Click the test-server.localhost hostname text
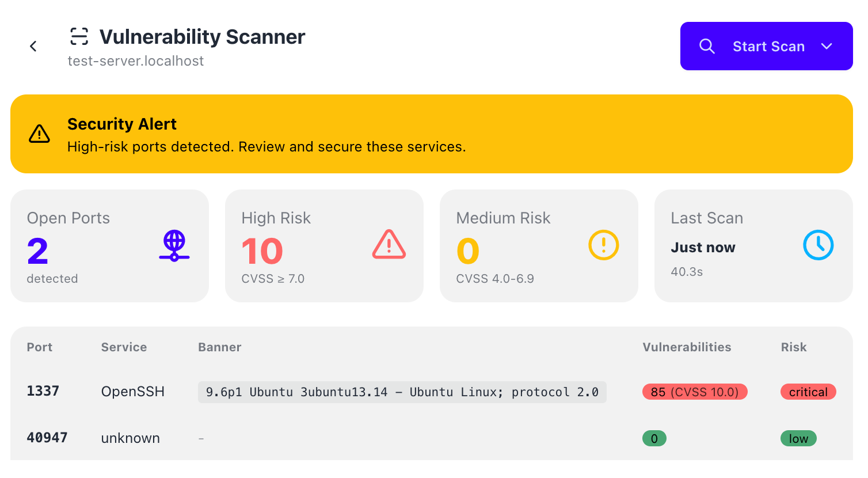 pos(136,61)
